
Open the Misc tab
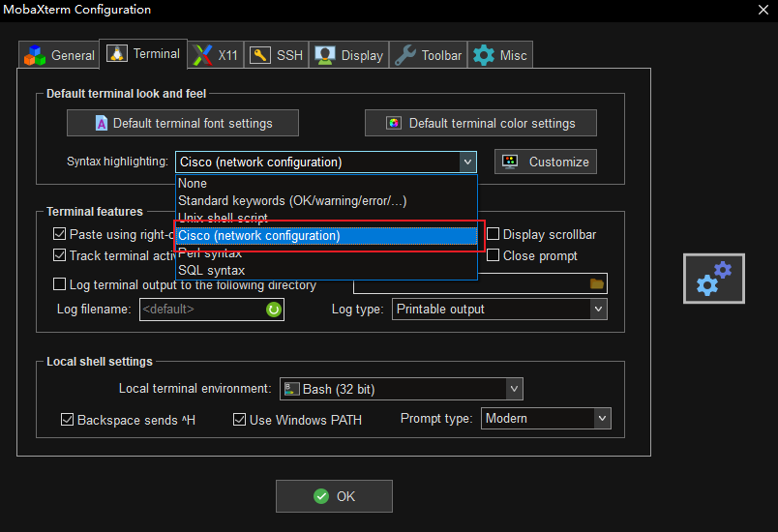pos(500,55)
